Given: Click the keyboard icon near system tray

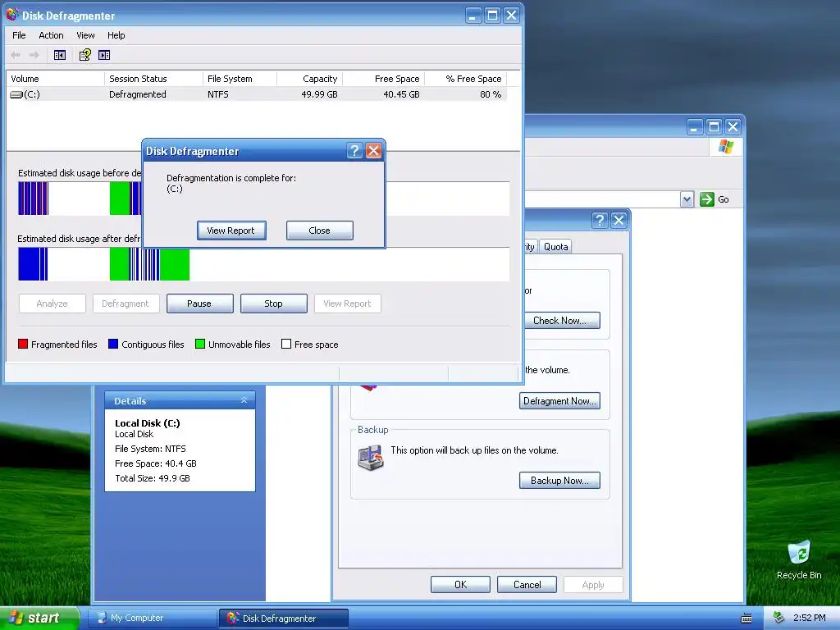Looking at the screenshot, I should 746,619.
